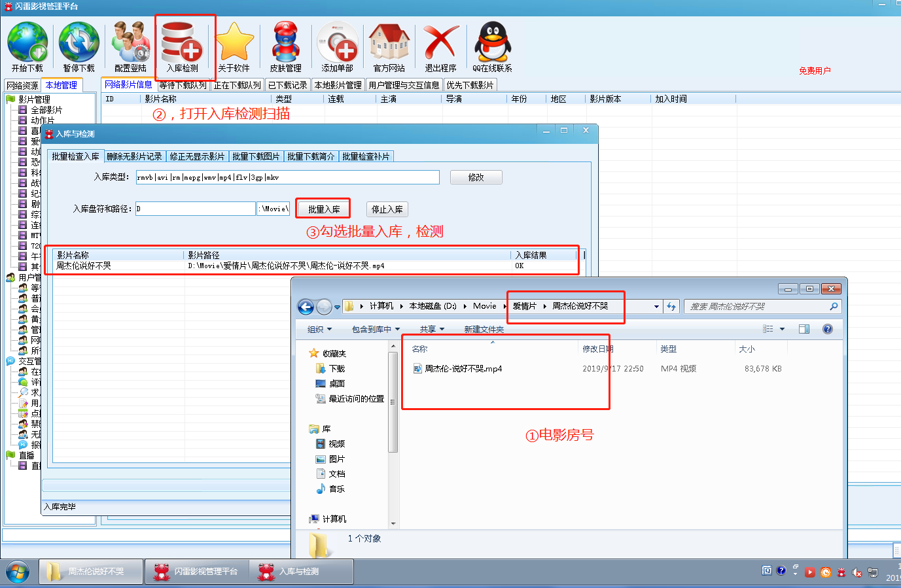The image size is (901, 588).
Task: Open the 官方网站 house icon
Action: [389, 43]
